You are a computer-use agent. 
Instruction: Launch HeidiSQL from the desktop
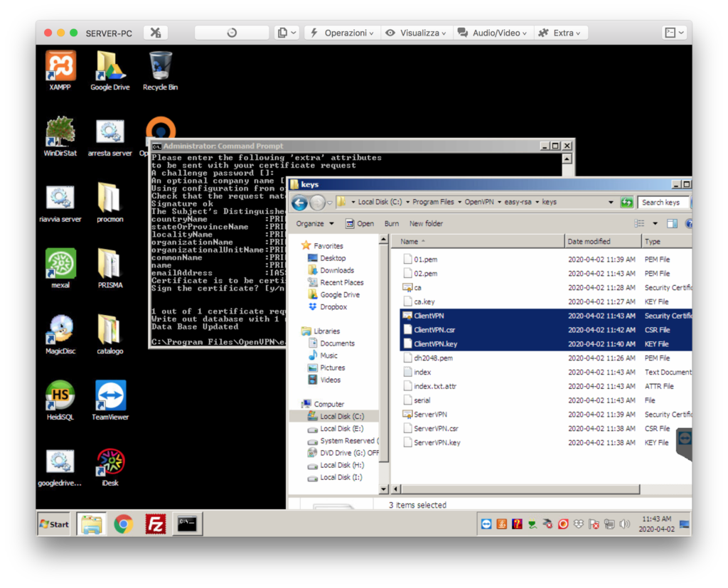click(x=60, y=400)
